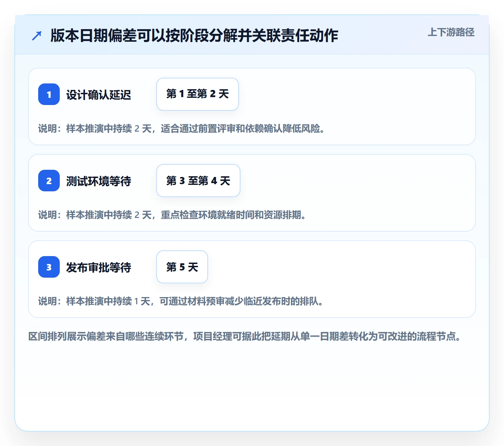
Task: Click the card title 版本日期偏差可以按阶段分解并关联责任动作
Action: coord(194,36)
